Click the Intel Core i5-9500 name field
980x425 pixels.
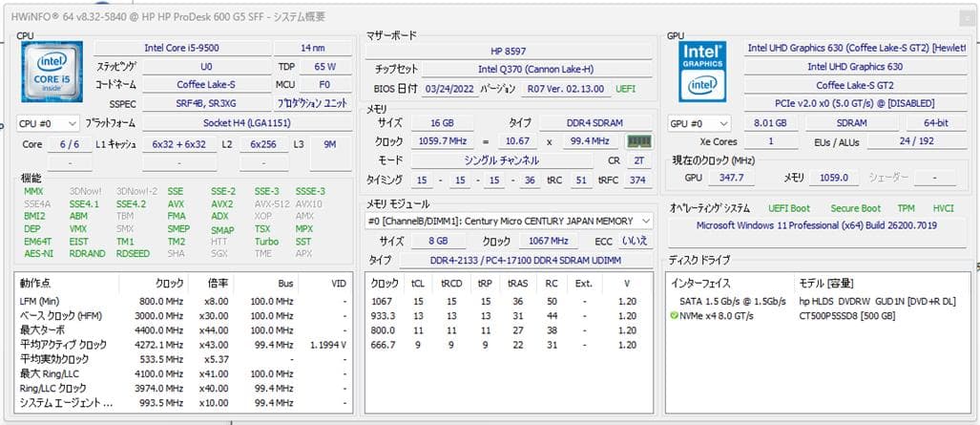pyautogui.click(x=182, y=48)
